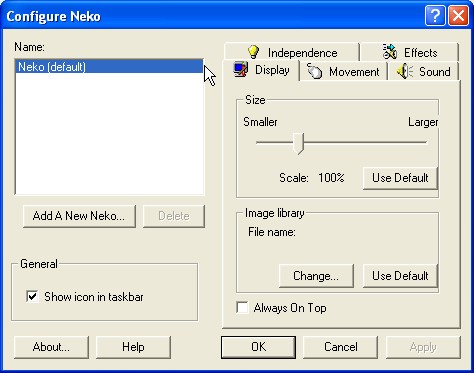Click the Size slider thumb
Viewport: 474px width, 373px height.
click(x=298, y=143)
